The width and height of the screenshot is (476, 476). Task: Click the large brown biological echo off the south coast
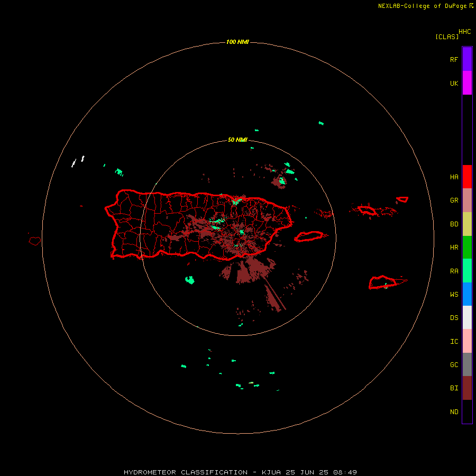point(248,270)
